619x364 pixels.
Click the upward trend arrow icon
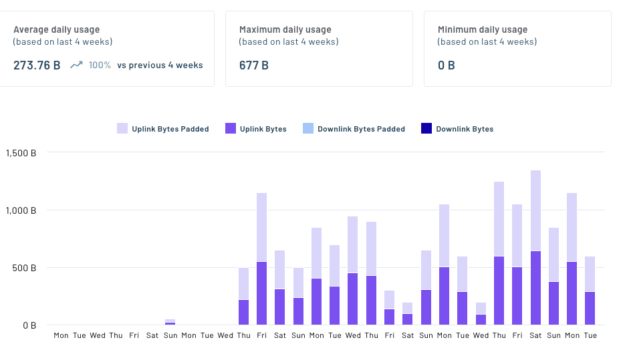coord(76,65)
